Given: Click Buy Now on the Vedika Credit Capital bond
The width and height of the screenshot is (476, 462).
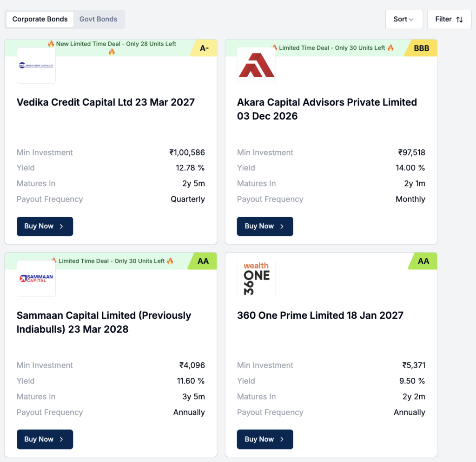Looking at the screenshot, I should (x=45, y=226).
